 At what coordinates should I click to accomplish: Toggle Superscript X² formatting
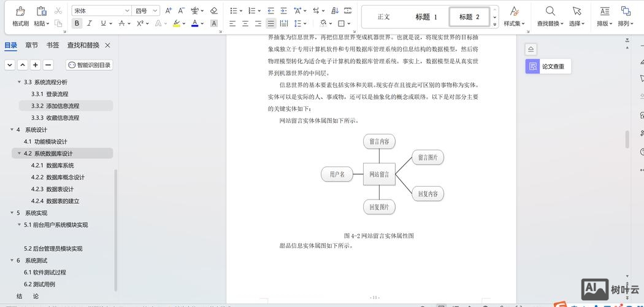coord(140,23)
